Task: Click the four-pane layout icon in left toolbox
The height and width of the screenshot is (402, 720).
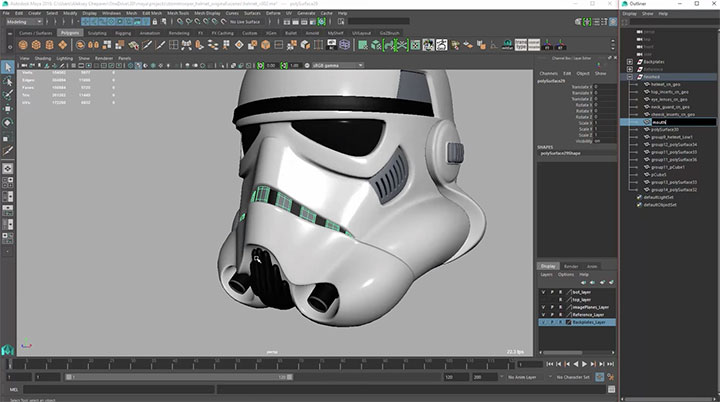Action: click(x=7, y=182)
